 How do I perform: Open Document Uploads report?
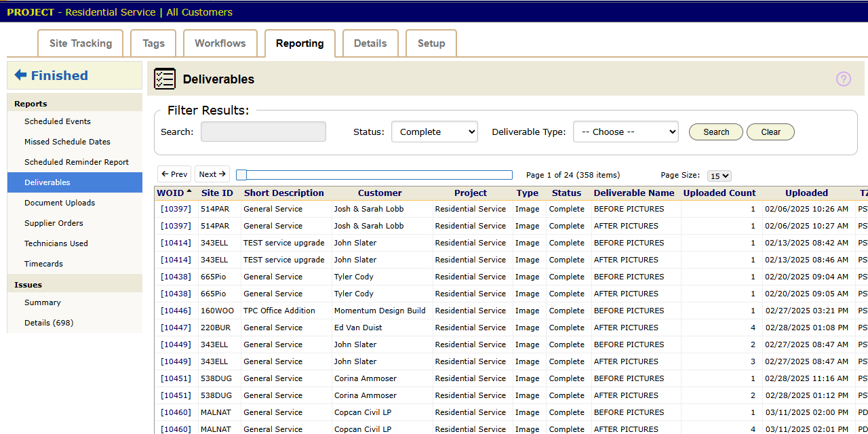tap(60, 203)
